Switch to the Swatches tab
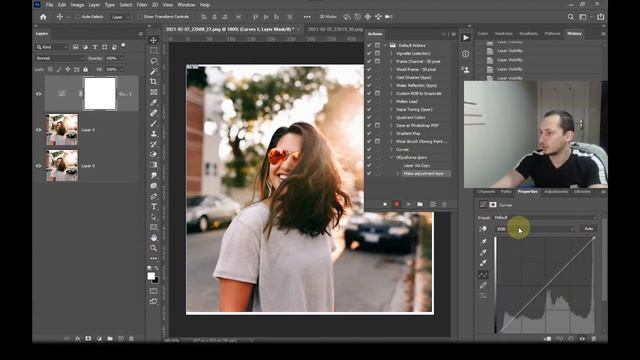 (504, 33)
